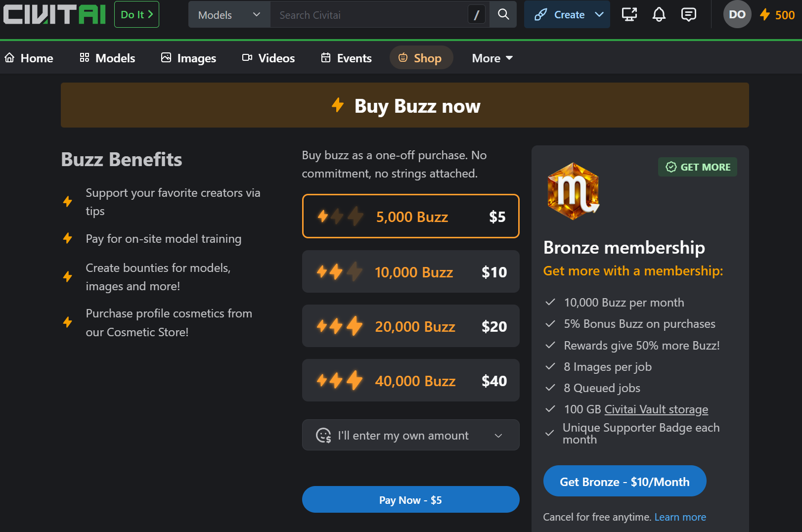Open the Shop tab
The height and width of the screenshot is (532, 802).
coord(421,58)
